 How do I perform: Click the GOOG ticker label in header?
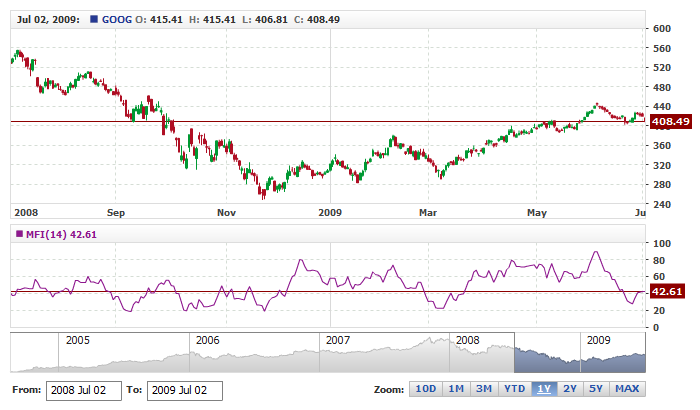coord(118,19)
